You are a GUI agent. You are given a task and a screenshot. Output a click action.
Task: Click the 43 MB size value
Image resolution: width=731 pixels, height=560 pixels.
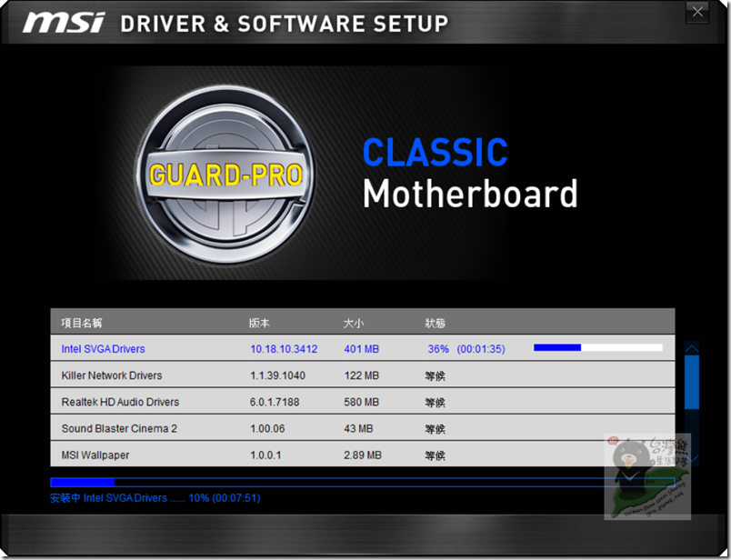[358, 428]
